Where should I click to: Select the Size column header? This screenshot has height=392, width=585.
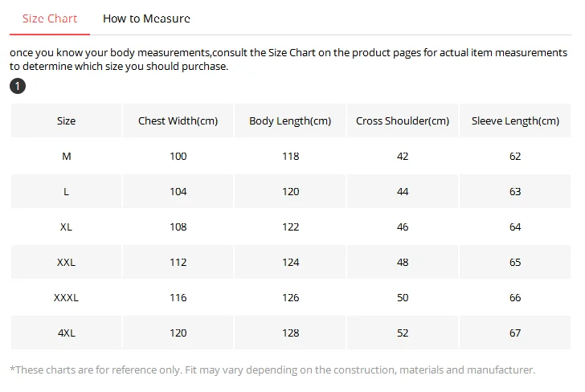coord(66,120)
